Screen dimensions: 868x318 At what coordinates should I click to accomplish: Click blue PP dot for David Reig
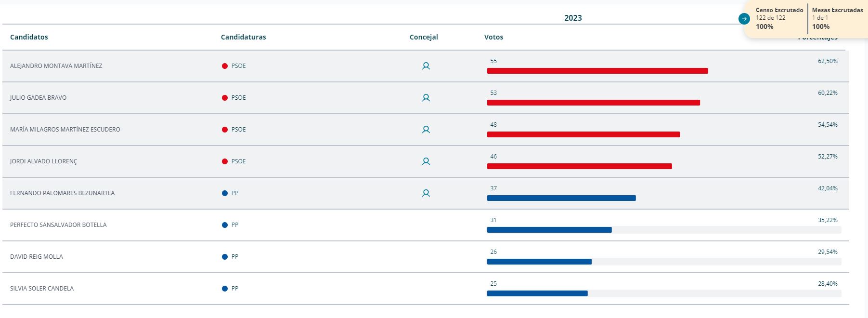click(224, 257)
